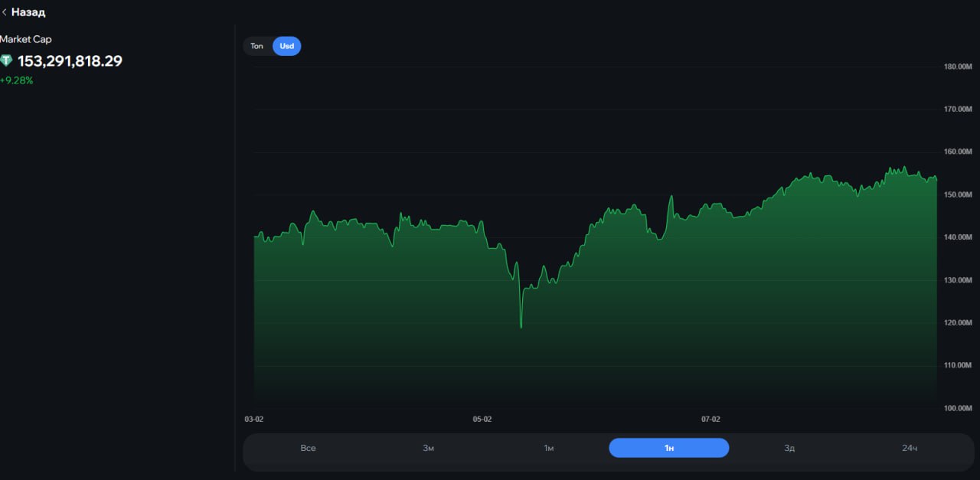Click the "Назад" back link
Screen dimensions: 980x480
28,12
